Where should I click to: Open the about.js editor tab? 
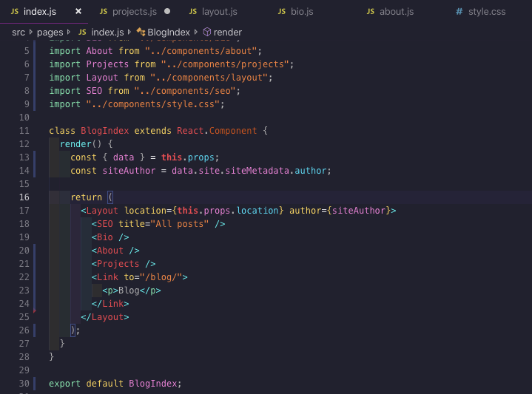pyautogui.click(x=397, y=12)
